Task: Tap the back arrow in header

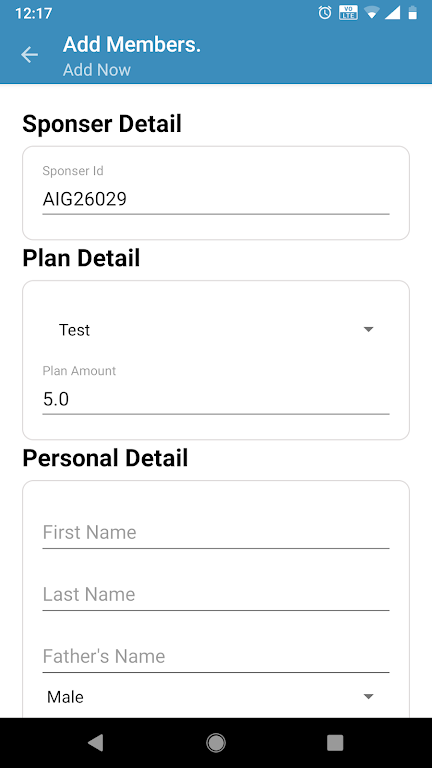Action: [x=29, y=55]
